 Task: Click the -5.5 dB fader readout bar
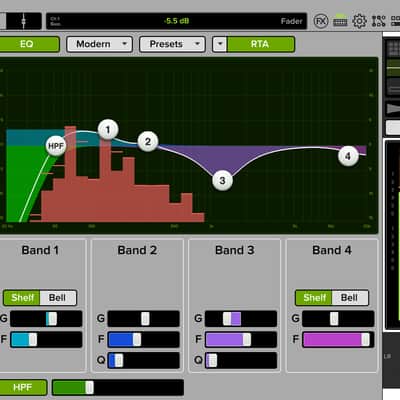pos(176,21)
